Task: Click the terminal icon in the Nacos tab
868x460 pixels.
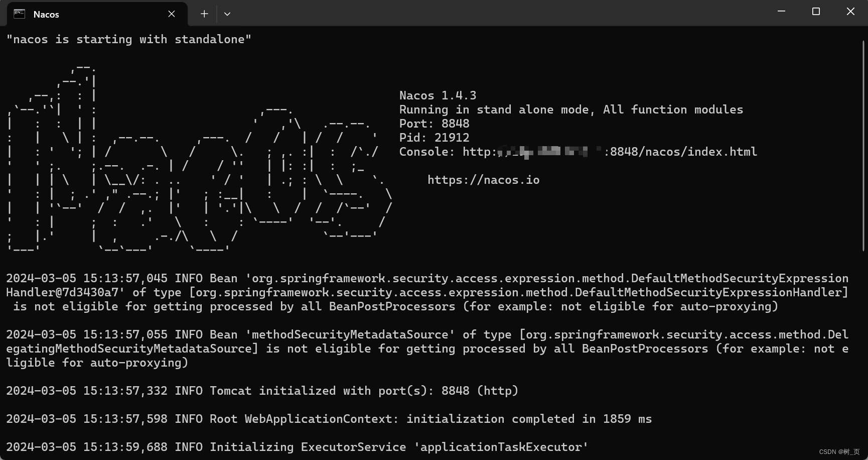Action: point(19,14)
